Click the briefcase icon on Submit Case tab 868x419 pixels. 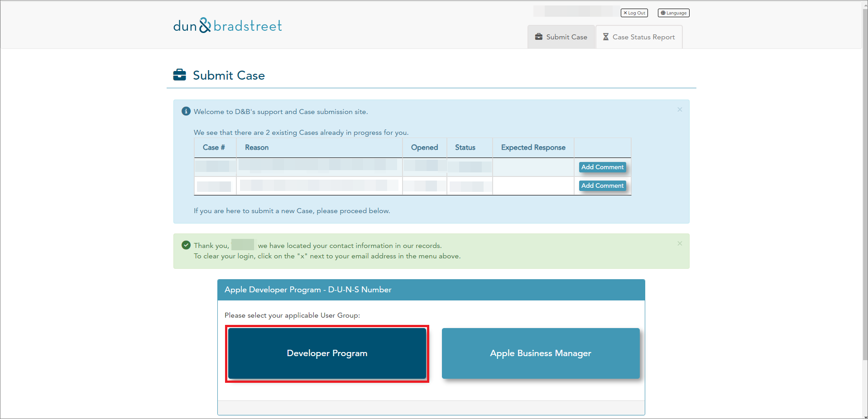coord(539,37)
